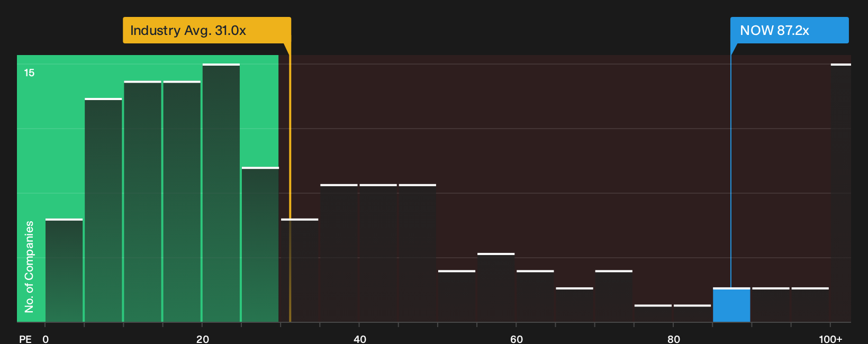Click the Industry Avg. 31.0x label
The width and height of the screenshot is (868, 344).
pos(207,30)
